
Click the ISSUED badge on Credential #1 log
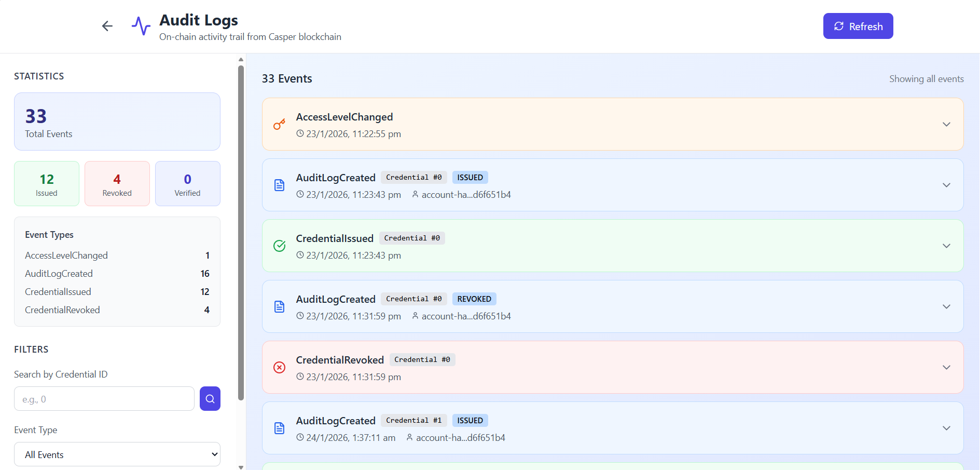(x=470, y=421)
